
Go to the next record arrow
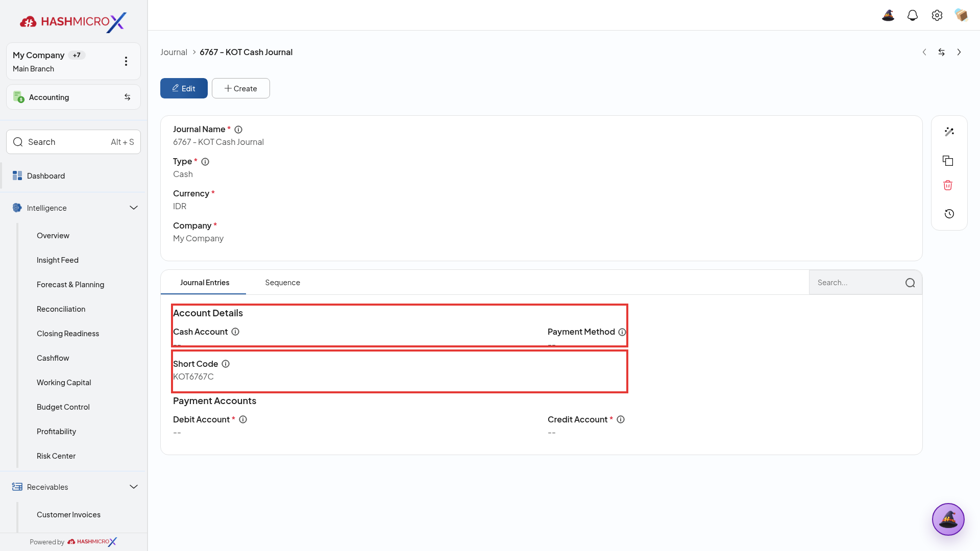(x=959, y=52)
